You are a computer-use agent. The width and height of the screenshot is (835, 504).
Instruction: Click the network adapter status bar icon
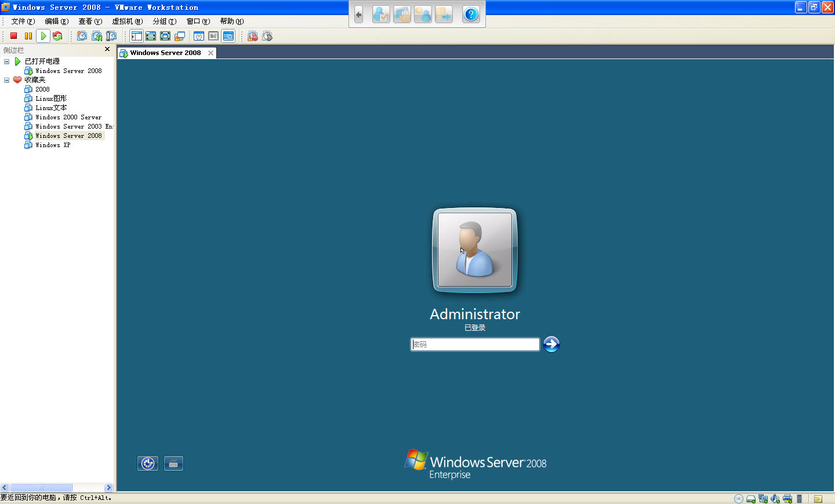(x=763, y=499)
